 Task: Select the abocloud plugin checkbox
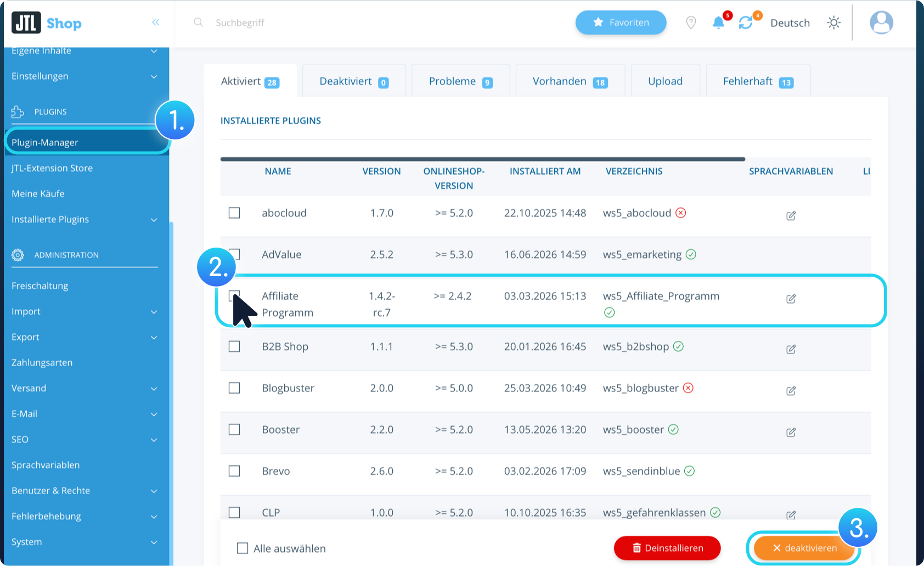pyautogui.click(x=234, y=212)
